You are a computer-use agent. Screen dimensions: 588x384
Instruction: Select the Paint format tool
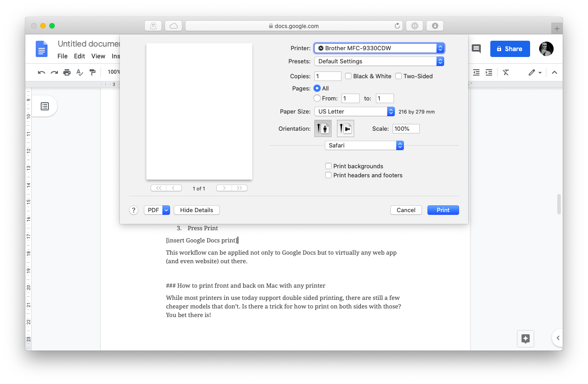coord(92,72)
